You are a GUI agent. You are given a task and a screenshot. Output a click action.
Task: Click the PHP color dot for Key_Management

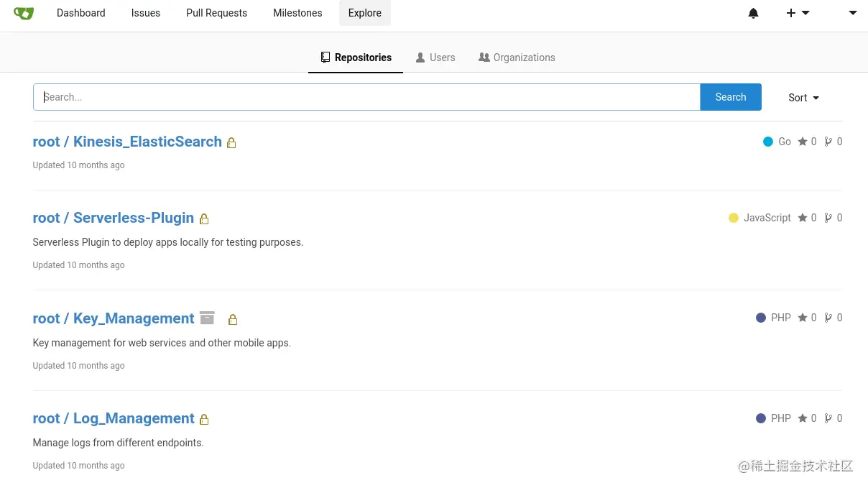(761, 318)
